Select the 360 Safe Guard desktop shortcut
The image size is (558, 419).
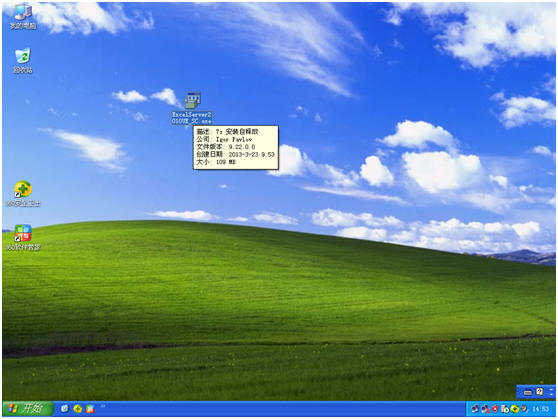(23, 194)
